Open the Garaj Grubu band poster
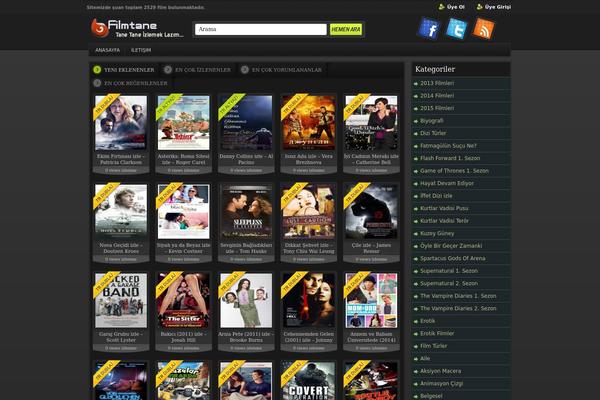This screenshot has height=400, width=600. coord(121,300)
